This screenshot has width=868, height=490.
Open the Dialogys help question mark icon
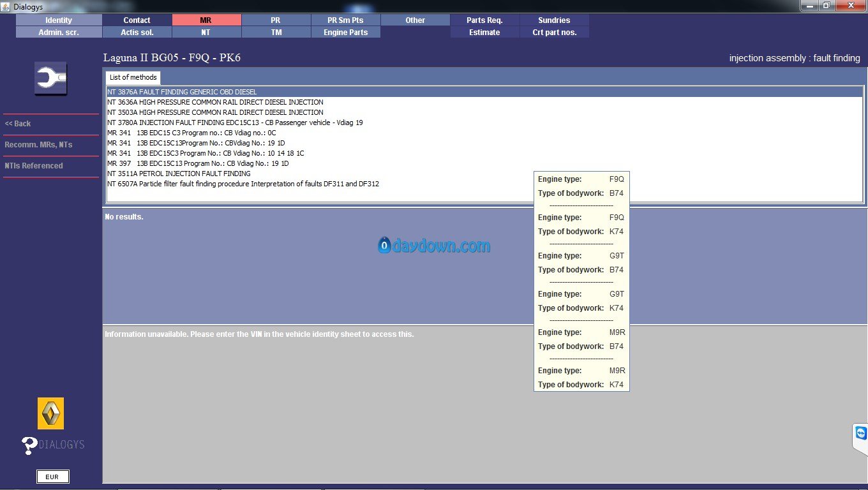[29, 445]
